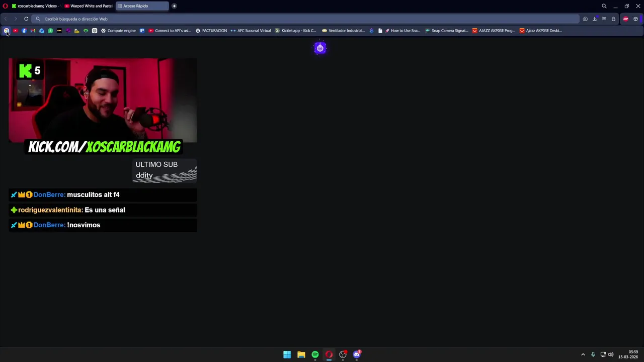Image resolution: width=644 pixels, height=362 pixels.
Task: Open the Facebook bookmark icon
Action: click(24, 31)
